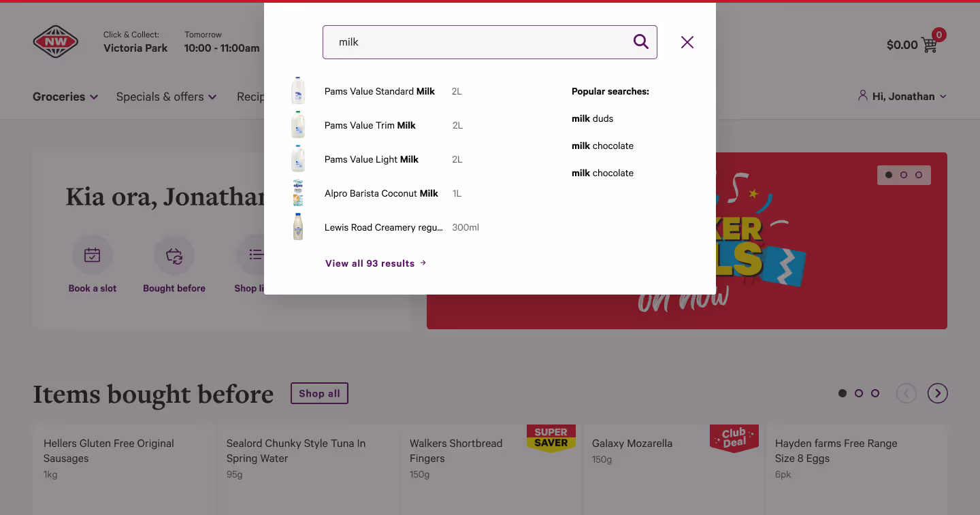Open the Hellers Gluten Free Original Sausages card
Screen dimensions: 980x515
tap(123, 469)
